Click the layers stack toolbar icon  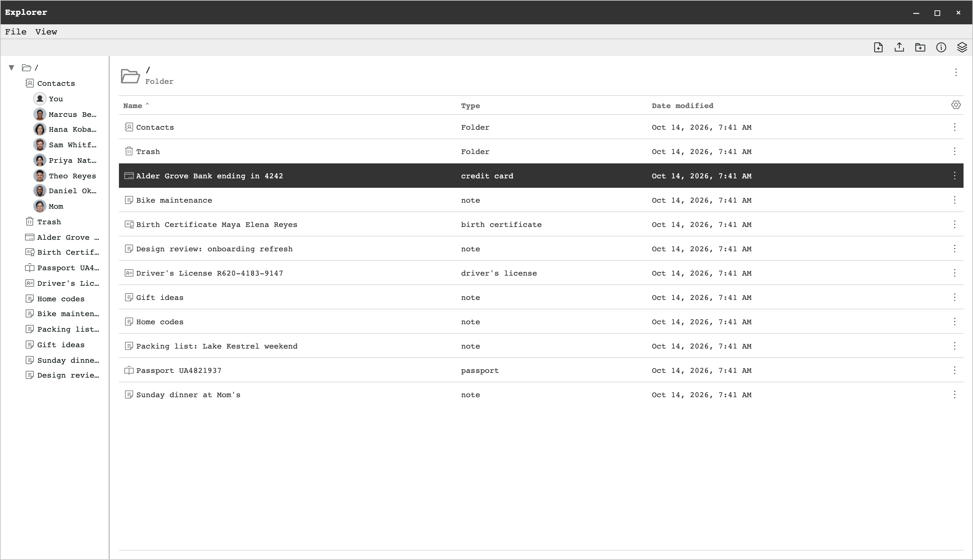[x=962, y=47]
